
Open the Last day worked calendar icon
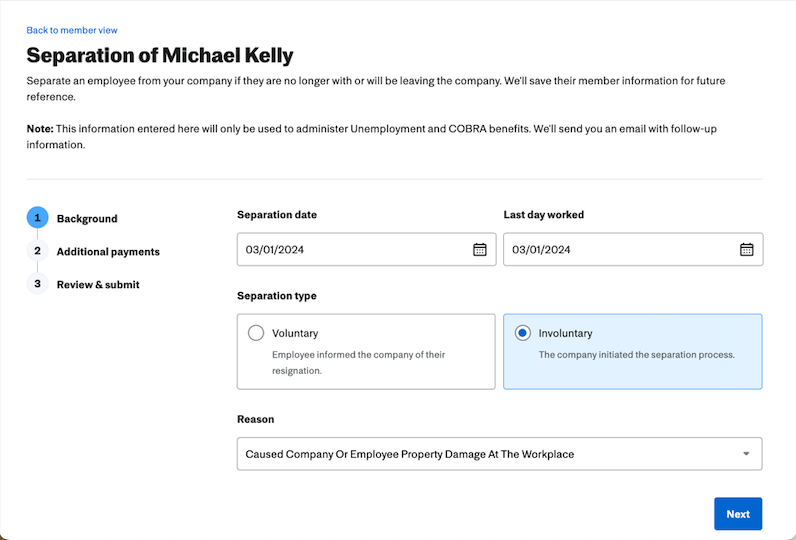[746, 249]
